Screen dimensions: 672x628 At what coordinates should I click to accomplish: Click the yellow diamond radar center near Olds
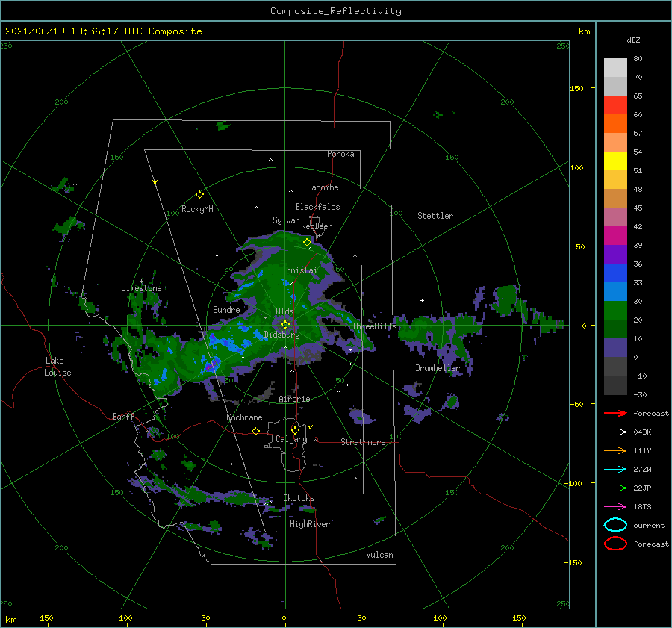[285, 325]
